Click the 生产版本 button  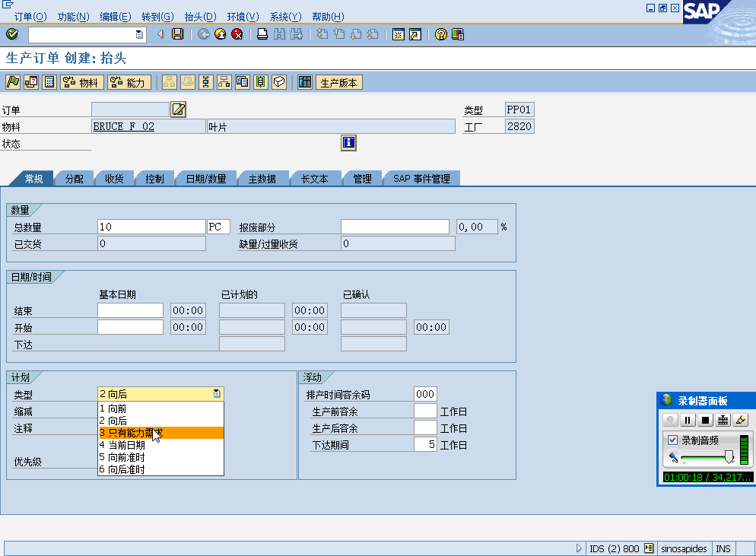(338, 83)
